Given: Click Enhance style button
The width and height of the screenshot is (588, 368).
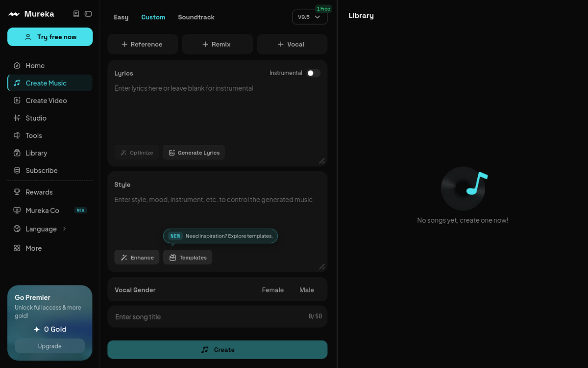Looking at the screenshot, I should point(137,258).
